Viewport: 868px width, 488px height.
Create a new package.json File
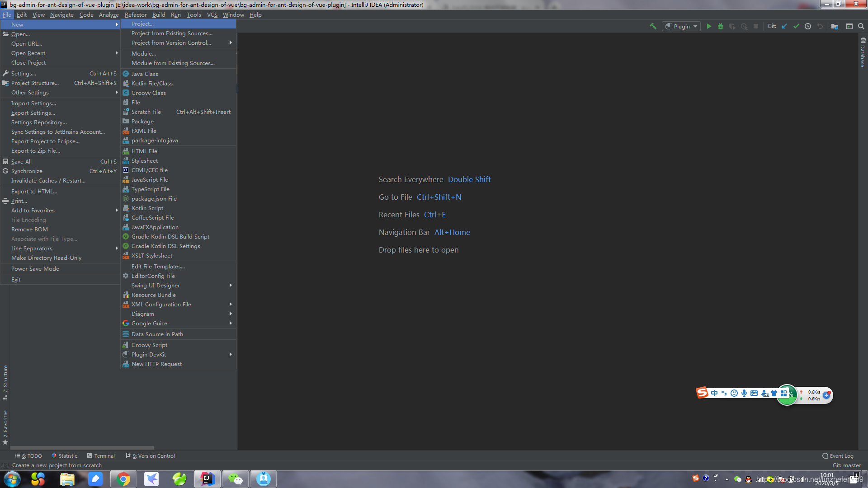(179, 199)
